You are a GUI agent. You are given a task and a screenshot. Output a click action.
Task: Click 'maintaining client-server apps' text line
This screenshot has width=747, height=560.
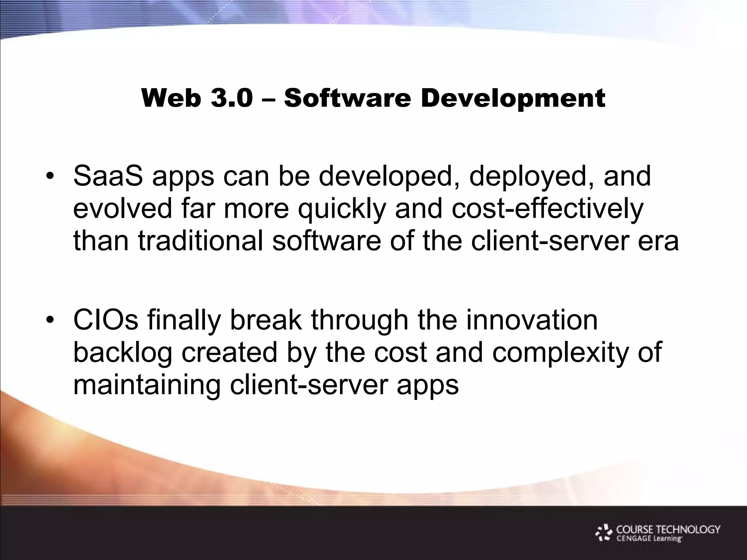266,385
